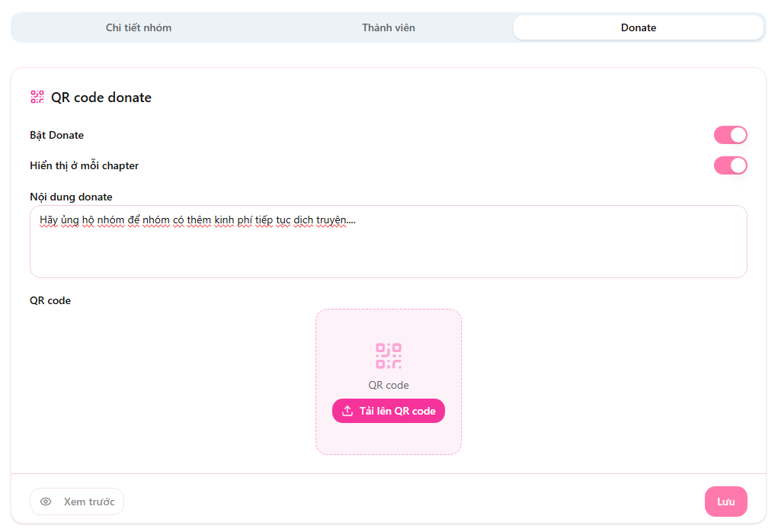Click the "QR code donate" heading text
781x532 pixels.
(x=101, y=98)
